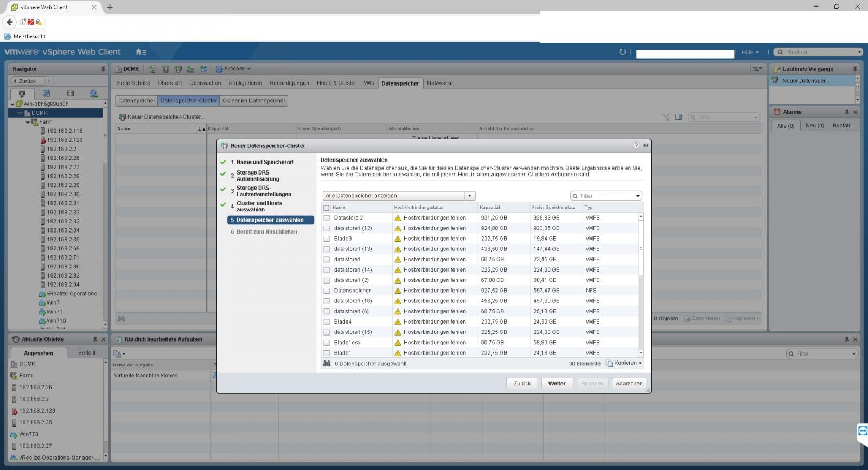This screenshot has width=868, height=470.
Task: Switch to the Übersicht tab
Action: pyautogui.click(x=170, y=83)
